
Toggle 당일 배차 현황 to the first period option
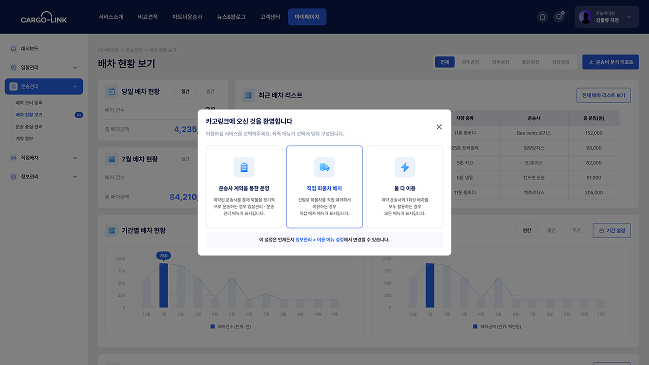pos(185,91)
